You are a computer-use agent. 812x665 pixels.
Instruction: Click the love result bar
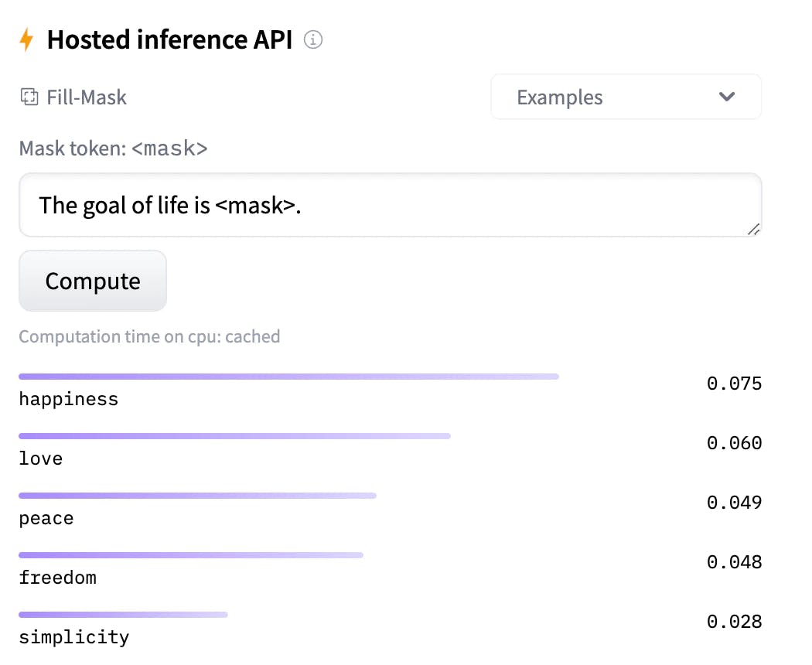tap(234, 436)
